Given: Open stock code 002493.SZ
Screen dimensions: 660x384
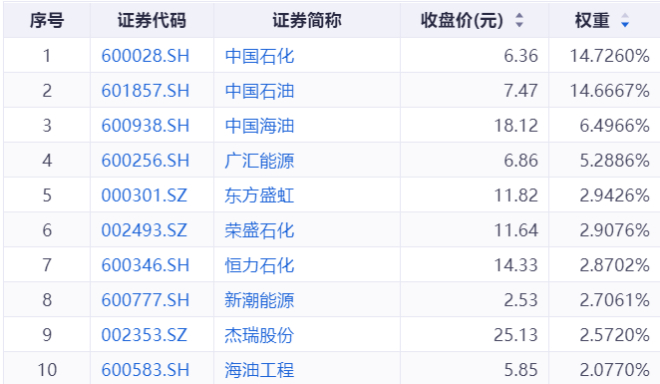Looking at the screenshot, I should tap(144, 230).
